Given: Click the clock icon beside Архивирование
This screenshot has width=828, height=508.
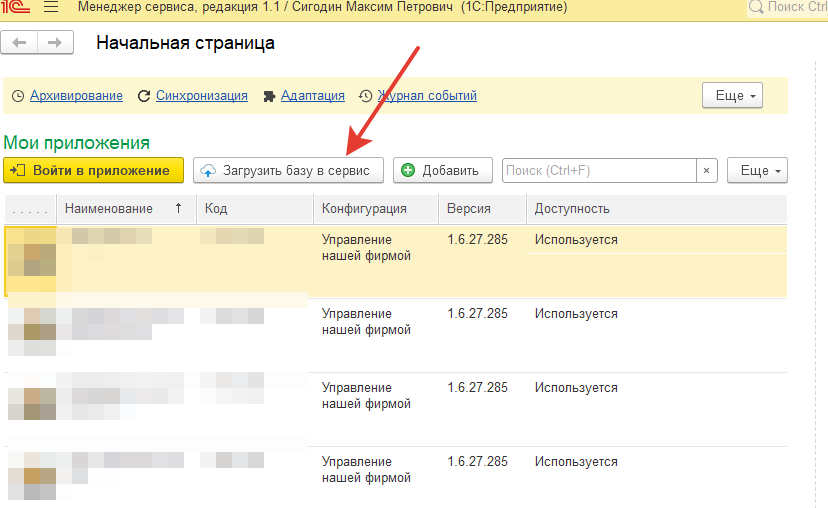Looking at the screenshot, I should click(18, 96).
